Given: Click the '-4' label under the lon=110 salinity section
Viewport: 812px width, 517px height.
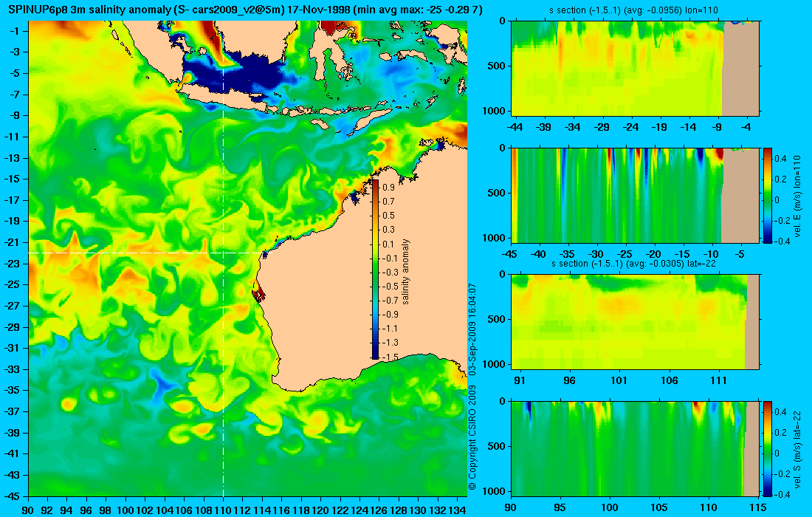Looking at the screenshot, I should click(746, 127).
